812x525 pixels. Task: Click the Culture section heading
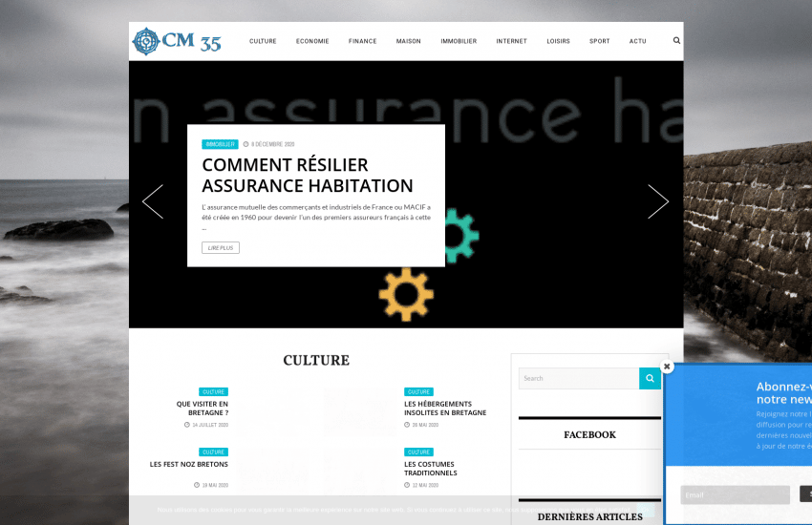316,360
